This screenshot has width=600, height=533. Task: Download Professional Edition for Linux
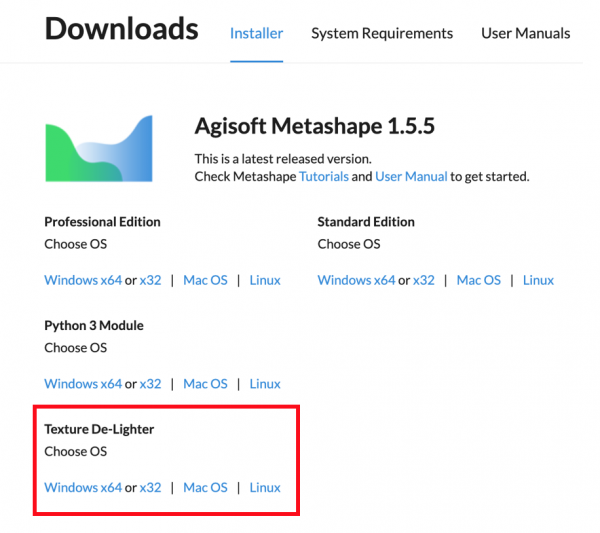(x=265, y=280)
